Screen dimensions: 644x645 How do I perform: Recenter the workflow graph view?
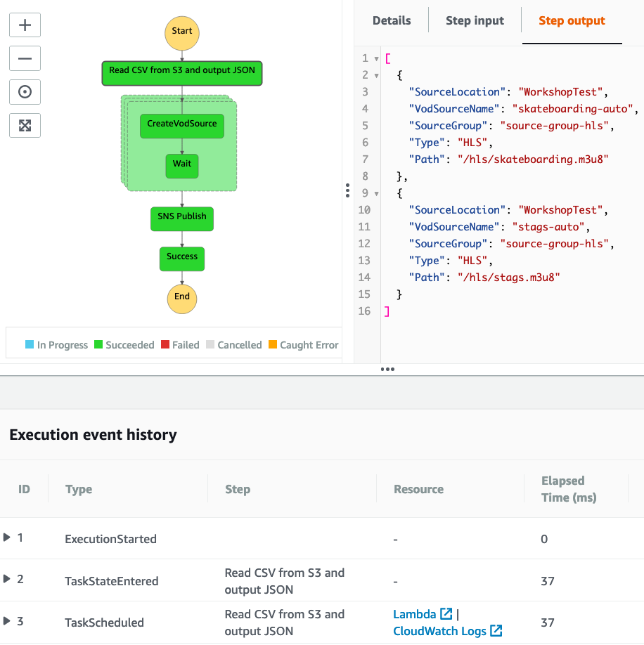[25, 91]
